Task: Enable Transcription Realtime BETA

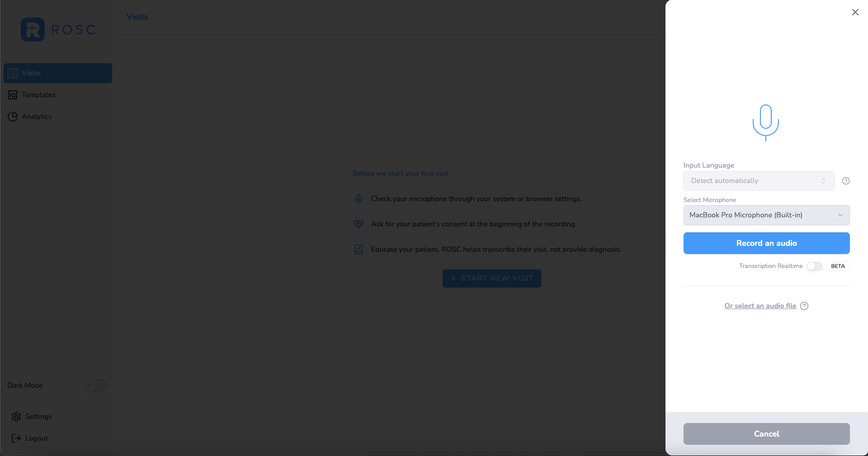Action: point(814,266)
